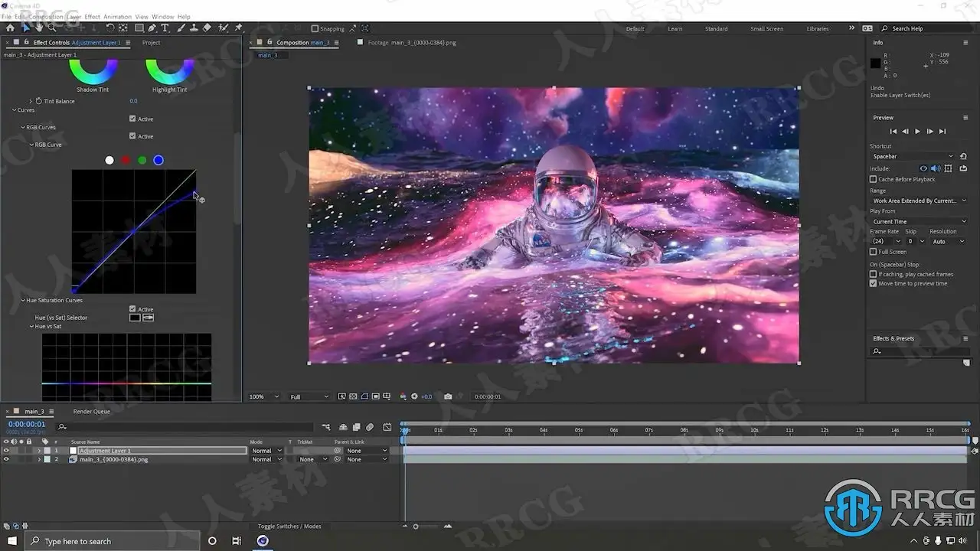Viewport: 980px width, 551px height.
Task: Take a snapshot with the camera icon
Action: pos(448,396)
